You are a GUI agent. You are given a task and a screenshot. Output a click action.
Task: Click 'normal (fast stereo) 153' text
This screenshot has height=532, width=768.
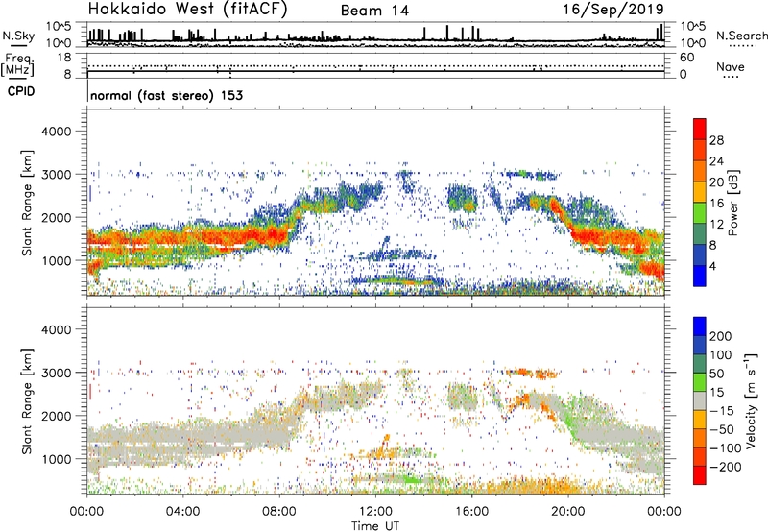(166, 95)
